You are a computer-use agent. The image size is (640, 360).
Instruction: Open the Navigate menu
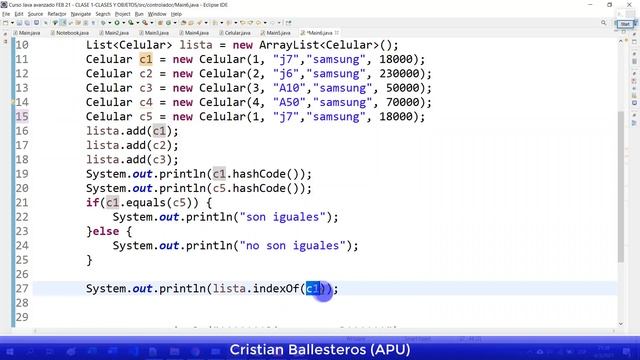point(81,14)
